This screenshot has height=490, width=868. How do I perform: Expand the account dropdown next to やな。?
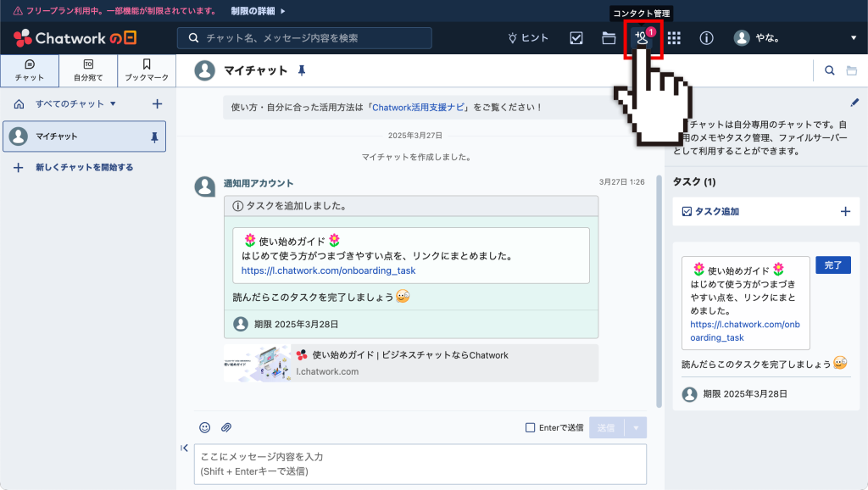click(853, 37)
